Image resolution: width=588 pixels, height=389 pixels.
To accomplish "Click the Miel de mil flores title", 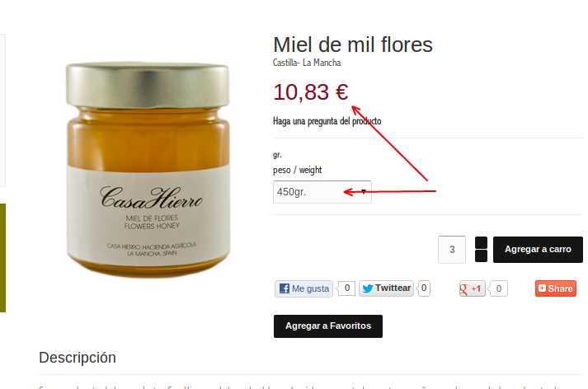I will (353, 45).
